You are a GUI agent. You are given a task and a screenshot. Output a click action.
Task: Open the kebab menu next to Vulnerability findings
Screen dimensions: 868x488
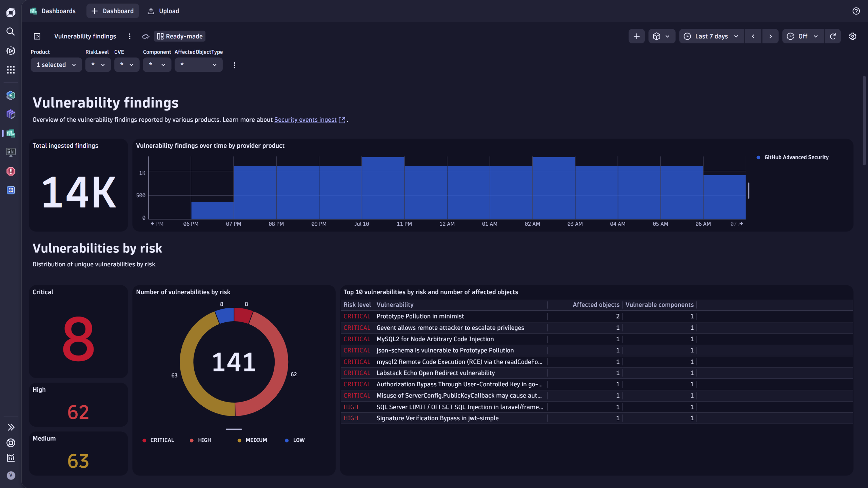point(130,36)
